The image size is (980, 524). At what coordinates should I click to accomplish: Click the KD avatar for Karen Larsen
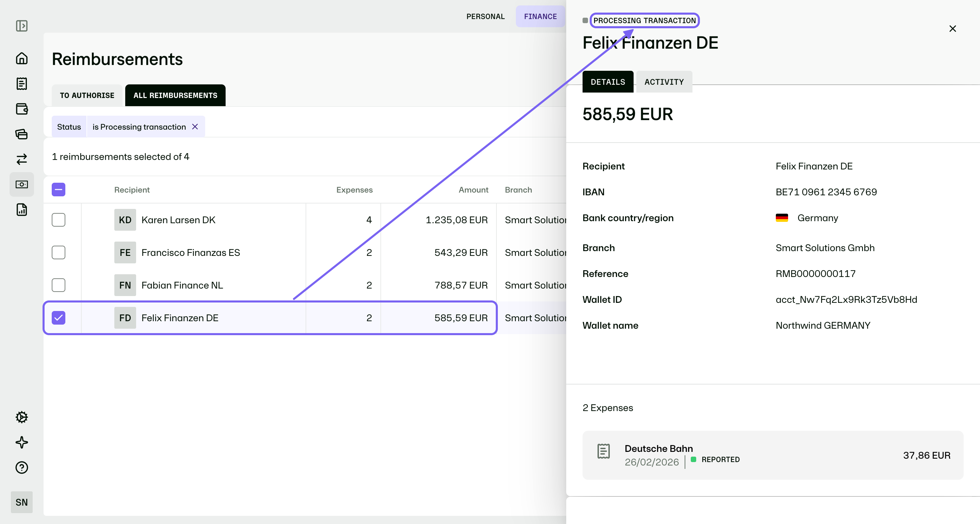pos(125,219)
